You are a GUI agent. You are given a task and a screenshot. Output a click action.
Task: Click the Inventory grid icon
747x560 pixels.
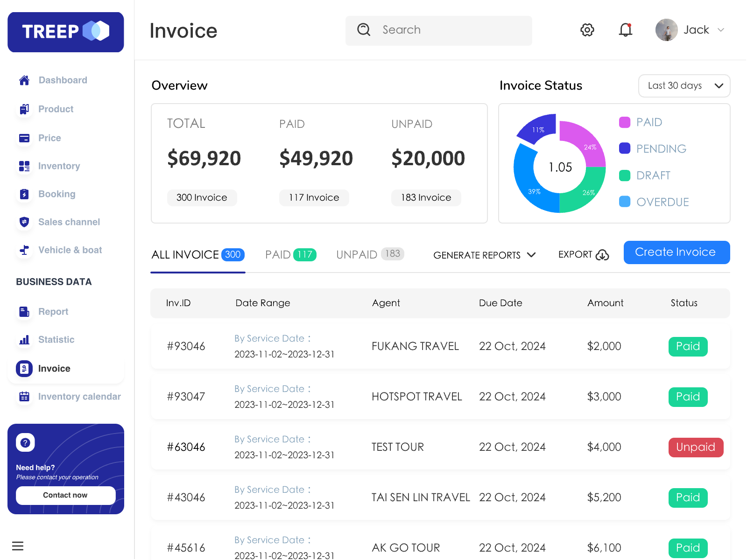24,166
